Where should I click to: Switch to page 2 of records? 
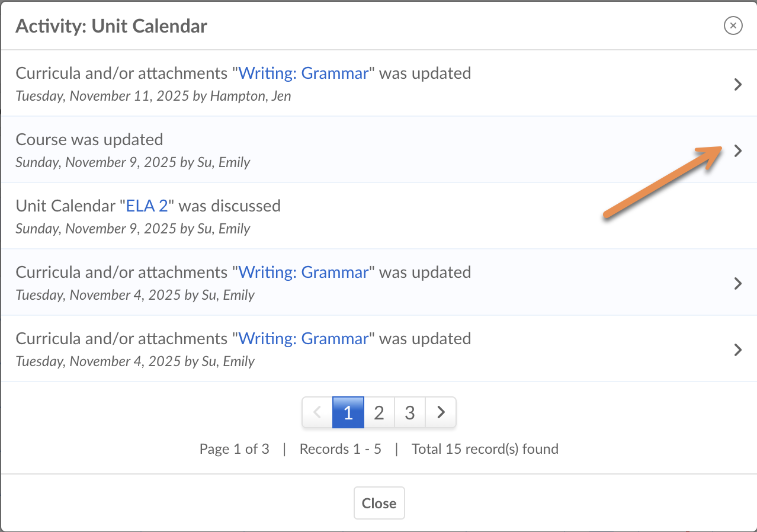(x=379, y=412)
